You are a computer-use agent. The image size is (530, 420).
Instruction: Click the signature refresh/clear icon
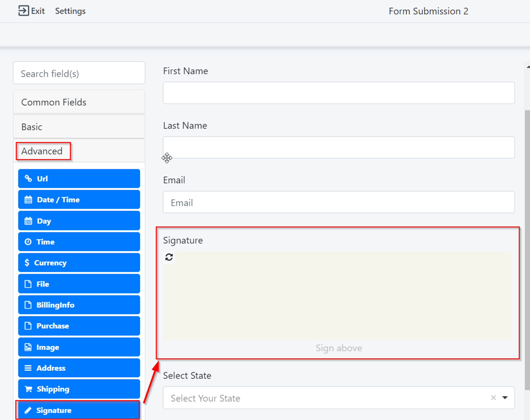(x=169, y=257)
